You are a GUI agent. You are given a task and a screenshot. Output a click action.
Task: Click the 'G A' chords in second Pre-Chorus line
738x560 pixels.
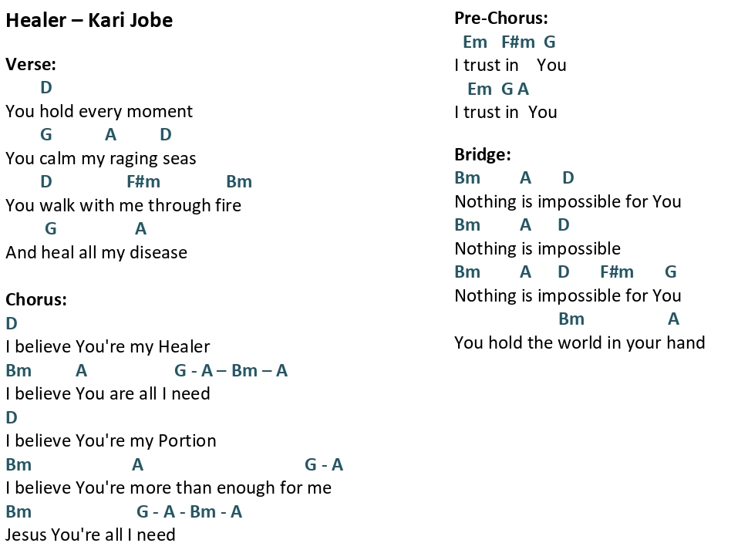pyautogui.click(x=515, y=89)
